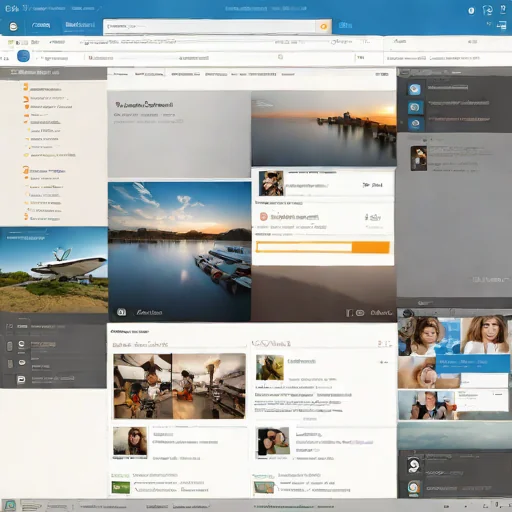Open the monitor icon at the header's right edge
Viewport: 512px width, 512px height.
502,25
